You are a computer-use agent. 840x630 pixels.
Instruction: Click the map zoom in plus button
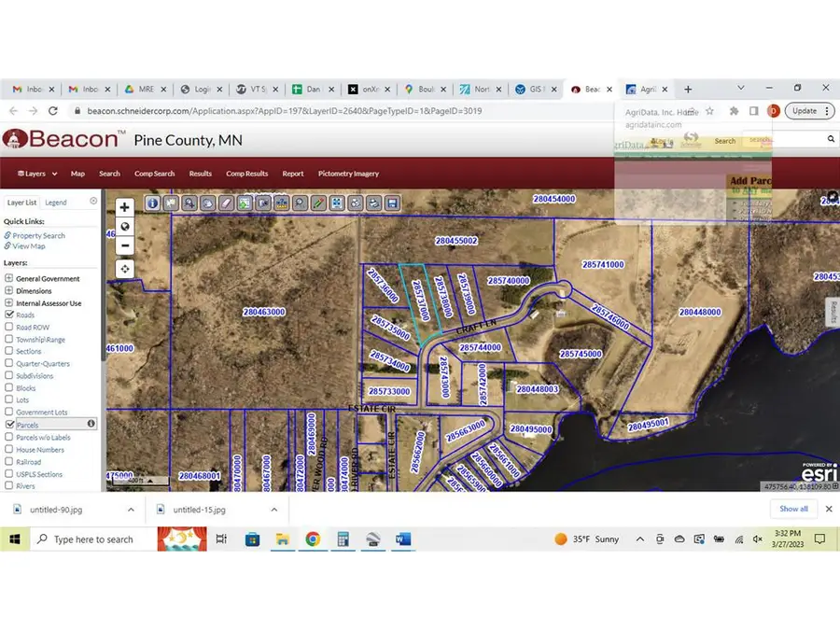(125, 207)
